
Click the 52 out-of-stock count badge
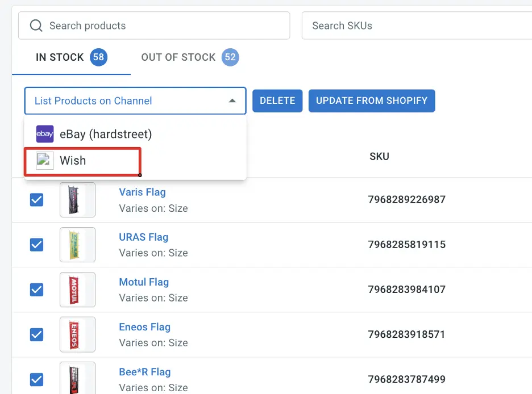point(230,57)
